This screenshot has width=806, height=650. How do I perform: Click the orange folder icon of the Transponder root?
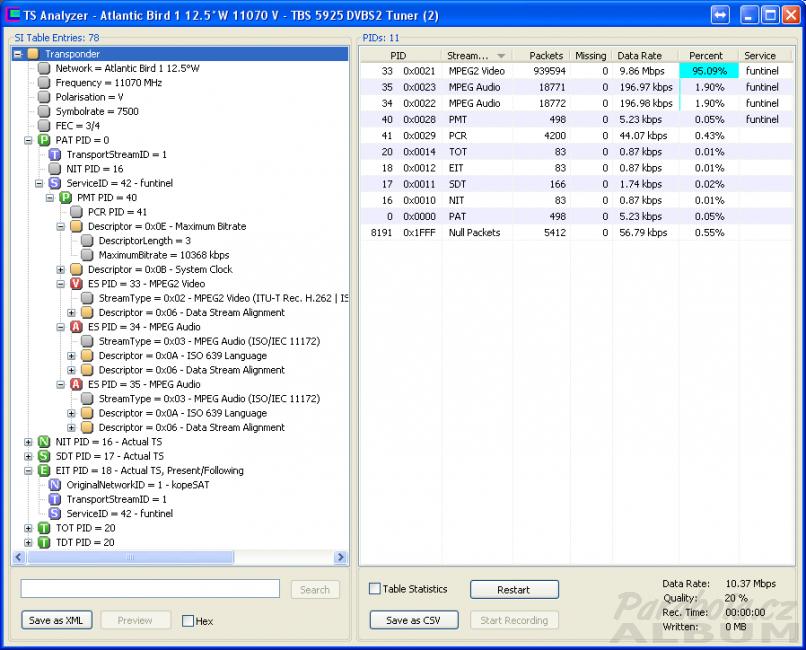point(33,54)
